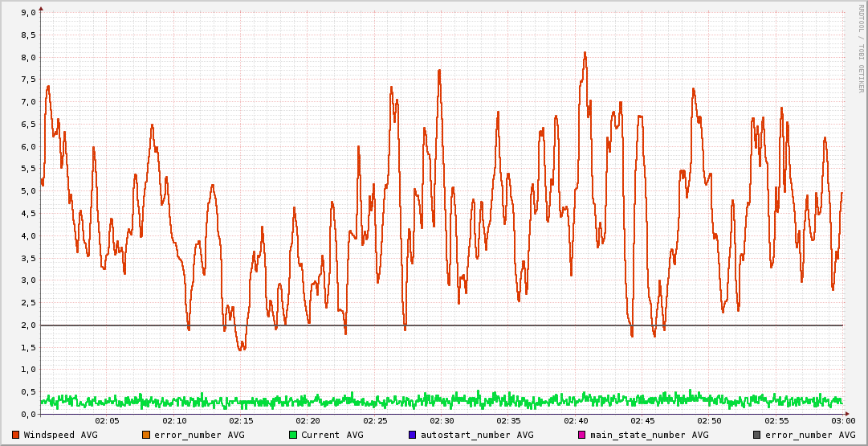Click the 0,0 origin Y-axis label
This screenshot has width=868, height=446.
(x=27, y=414)
